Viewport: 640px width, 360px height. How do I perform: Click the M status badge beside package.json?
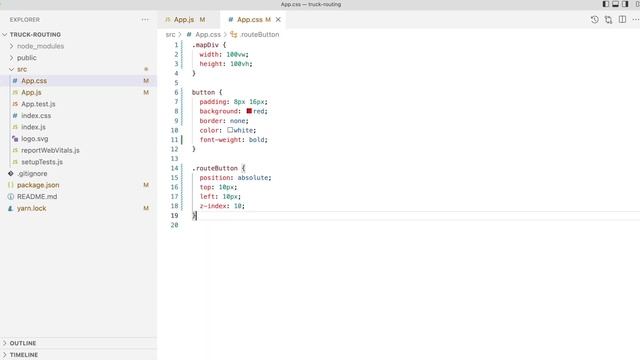[x=146, y=185]
